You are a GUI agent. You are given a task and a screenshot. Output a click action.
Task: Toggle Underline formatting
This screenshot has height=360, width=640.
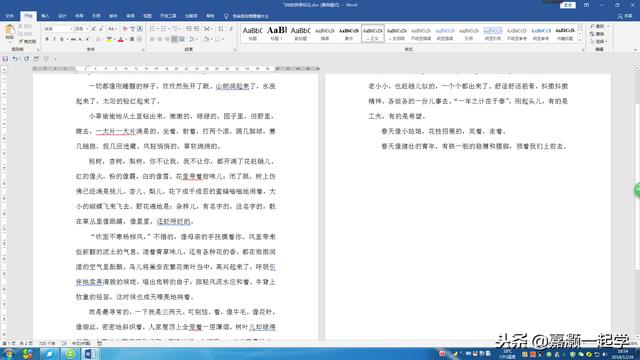(62, 39)
